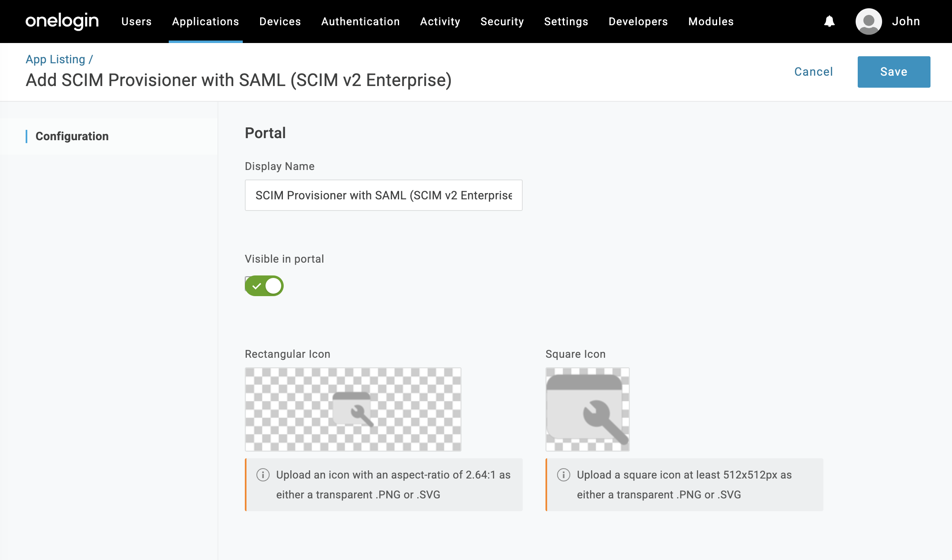Click the OneLogin logo
This screenshot has height=560, width=952.
coord(62,21)
